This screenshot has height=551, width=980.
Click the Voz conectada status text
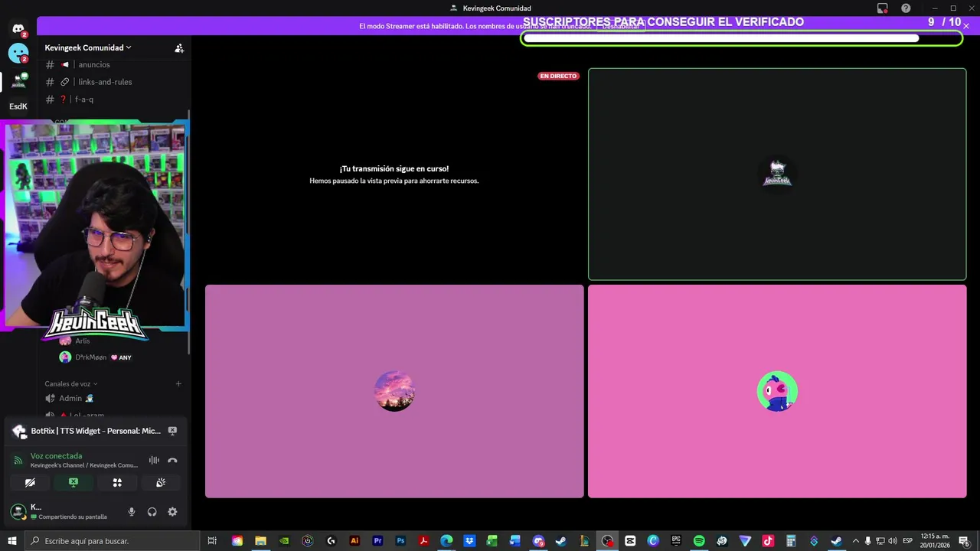tap(56, 456)
